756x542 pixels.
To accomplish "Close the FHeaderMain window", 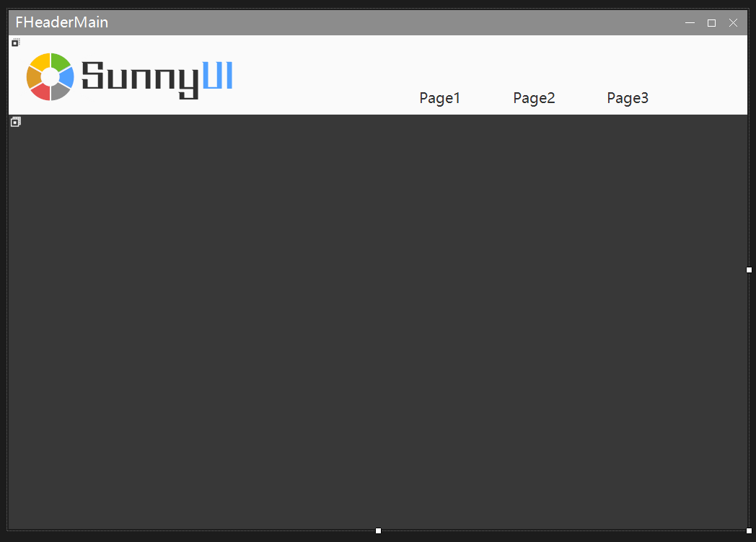I will point(733,22).
